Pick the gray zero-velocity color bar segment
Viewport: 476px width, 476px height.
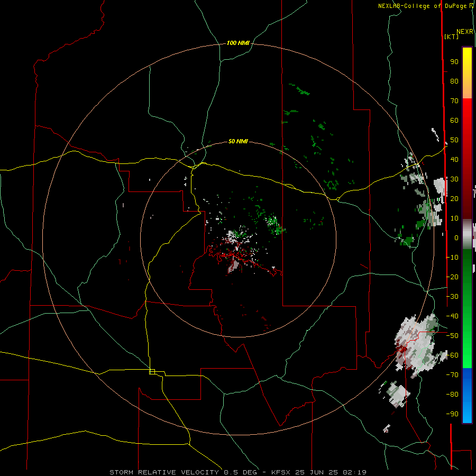[467, 234]
